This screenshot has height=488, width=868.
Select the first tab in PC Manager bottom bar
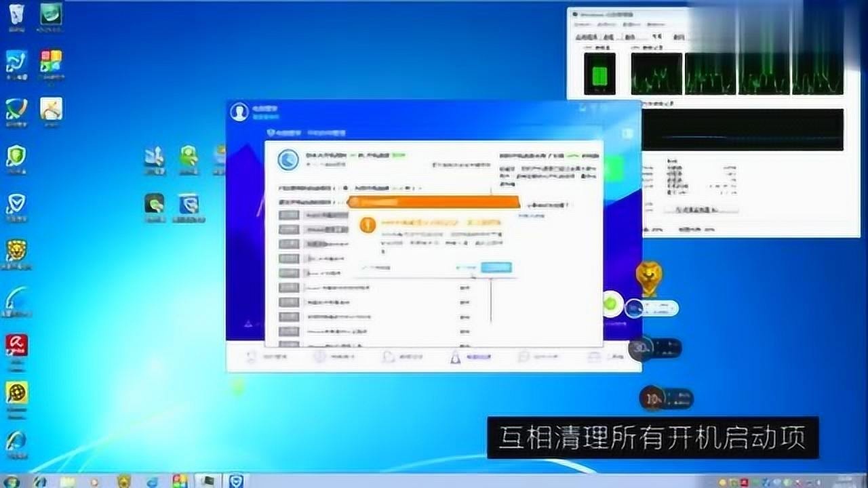pyautogui.click(x=266, y=357)
